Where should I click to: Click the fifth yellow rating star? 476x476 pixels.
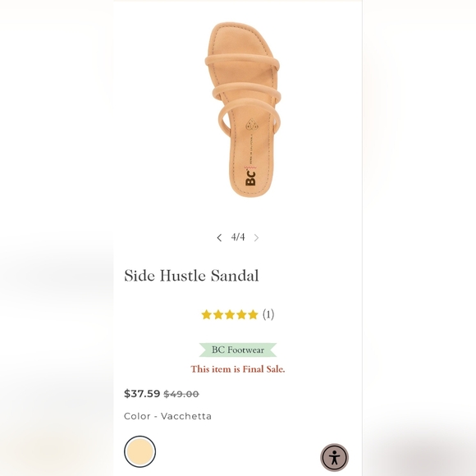pos(253,315)
